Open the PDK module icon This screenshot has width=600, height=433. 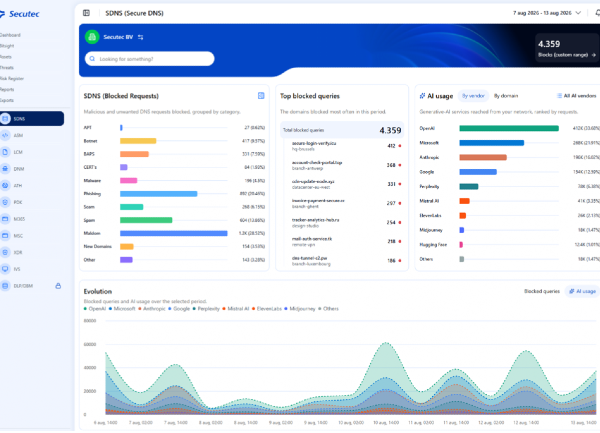5,202
